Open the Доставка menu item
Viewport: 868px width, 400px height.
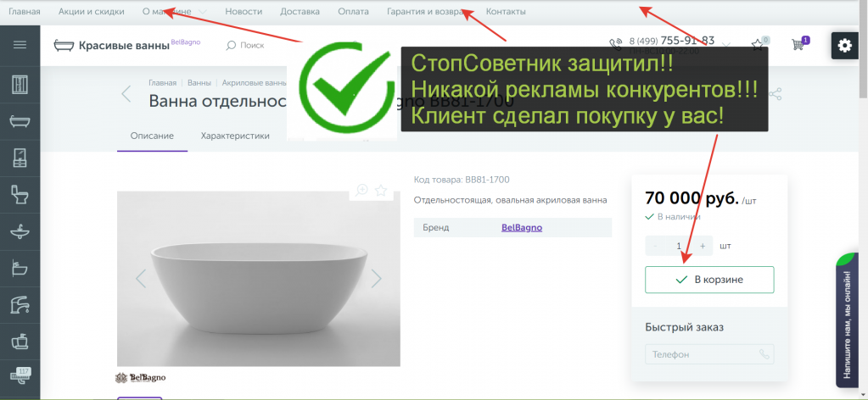click(300, 12)
